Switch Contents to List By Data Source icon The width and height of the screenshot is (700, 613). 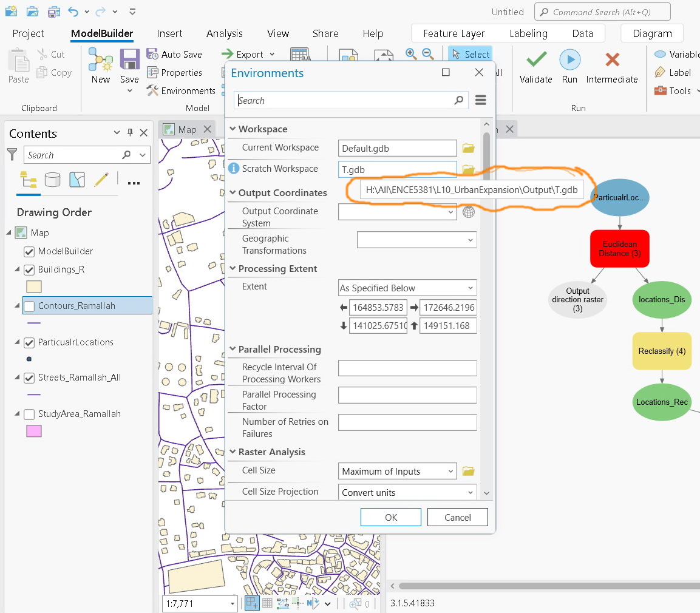click(53, 180)
